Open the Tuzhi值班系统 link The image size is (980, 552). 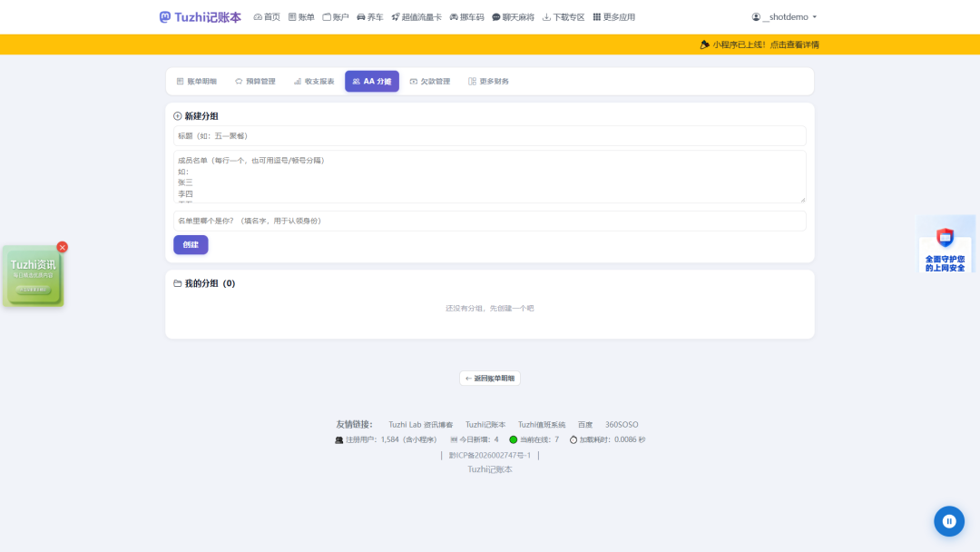click(x=541, y=425)
